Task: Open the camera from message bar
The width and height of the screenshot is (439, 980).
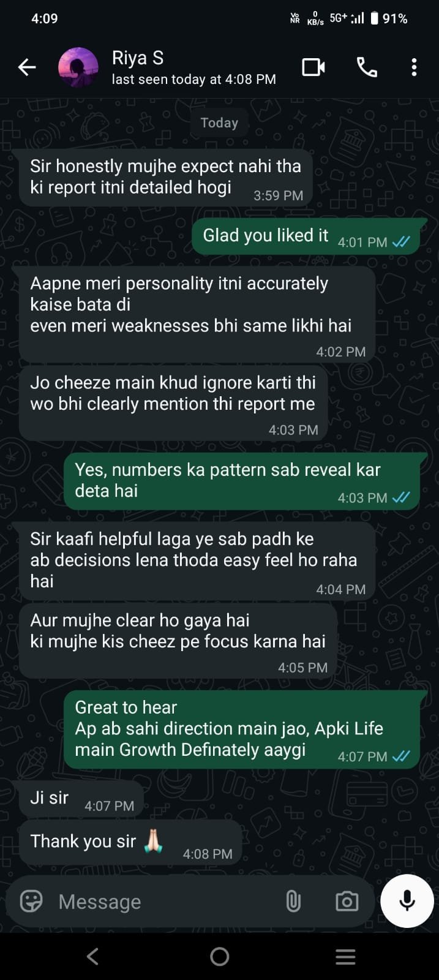Action: pos(347,901)
